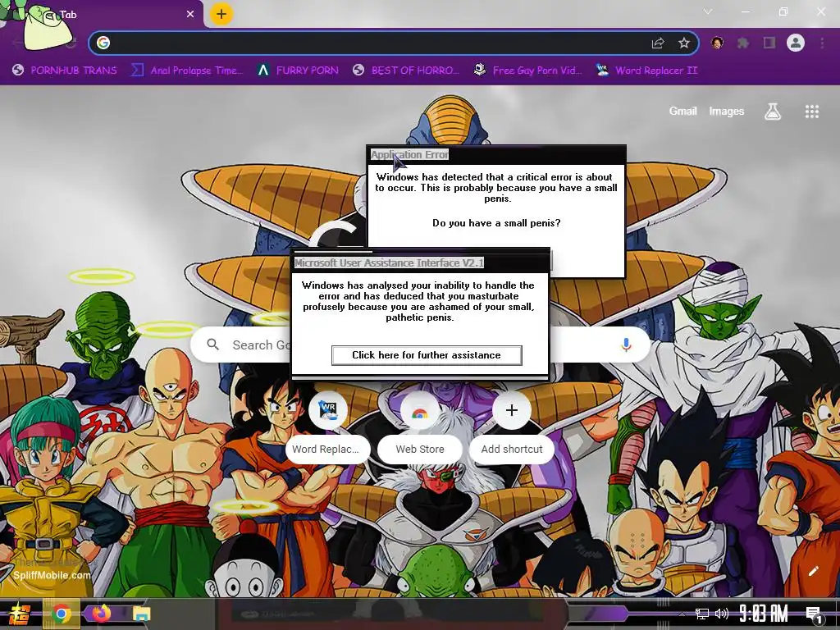
Task: Open Search Labs flask icon
Action: coord(773,112)
